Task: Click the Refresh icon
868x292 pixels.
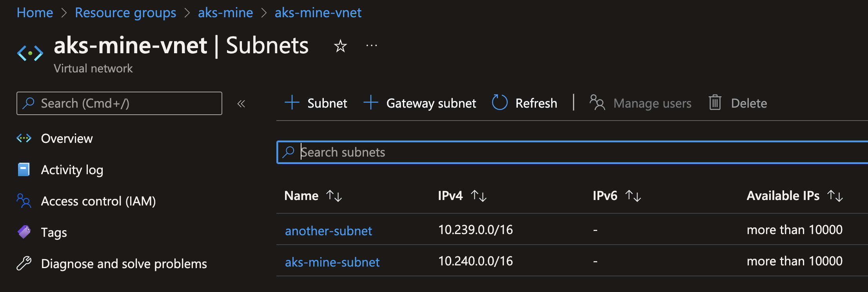Action: [x=500, y=103]
